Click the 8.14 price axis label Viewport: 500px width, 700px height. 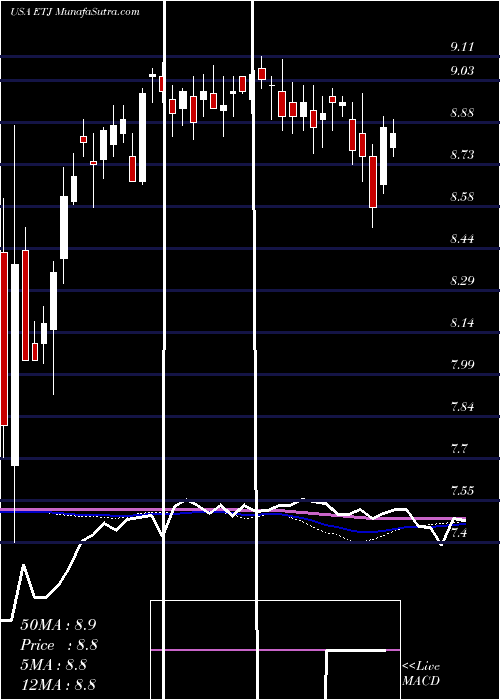coord(462,322)
